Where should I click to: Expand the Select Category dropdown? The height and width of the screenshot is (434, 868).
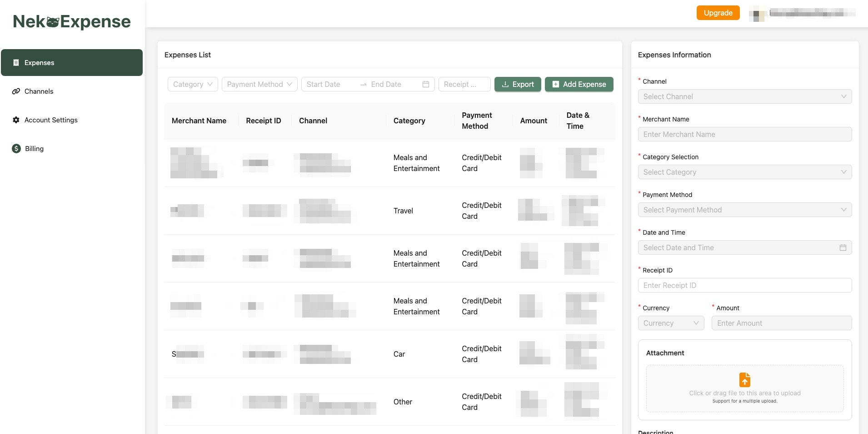click(745, 172)
